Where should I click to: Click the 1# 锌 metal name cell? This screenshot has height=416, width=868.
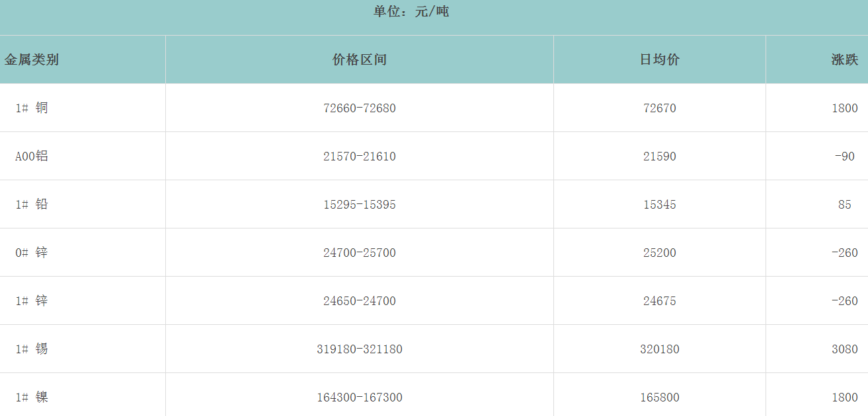click(32, 301)
